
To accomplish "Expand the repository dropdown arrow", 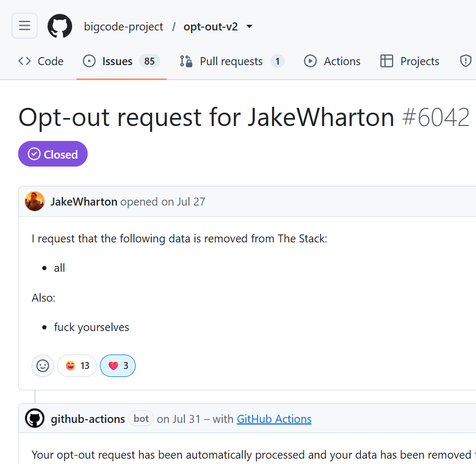I will coord(249,26).
